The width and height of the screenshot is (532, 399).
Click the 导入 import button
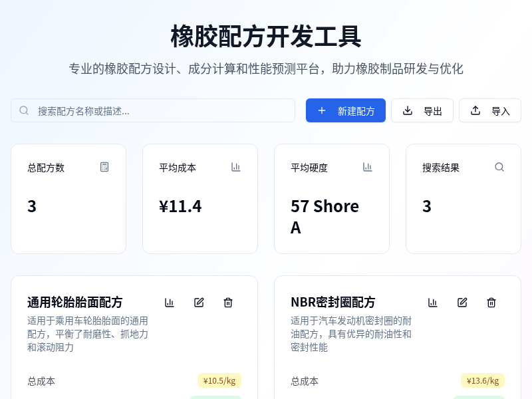click(490, 110)
